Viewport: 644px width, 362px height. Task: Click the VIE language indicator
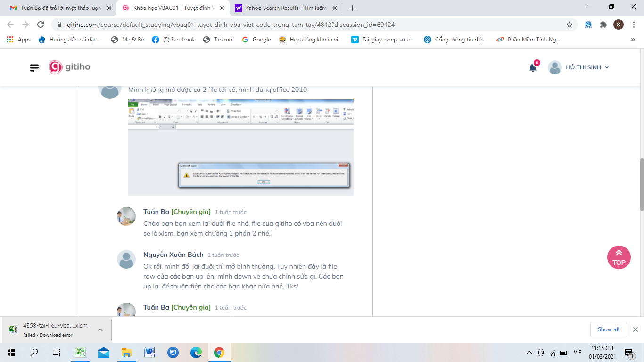click(x=578, y=353)
